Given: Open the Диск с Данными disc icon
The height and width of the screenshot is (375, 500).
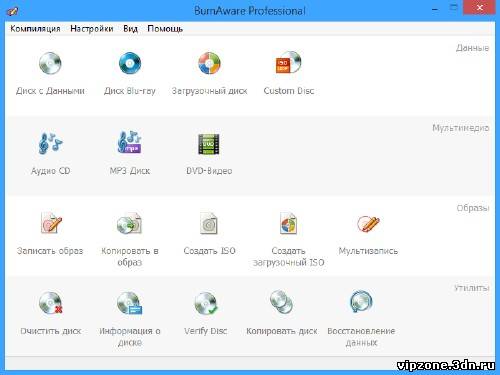Looking at the screenshot, I should [50, 63].
